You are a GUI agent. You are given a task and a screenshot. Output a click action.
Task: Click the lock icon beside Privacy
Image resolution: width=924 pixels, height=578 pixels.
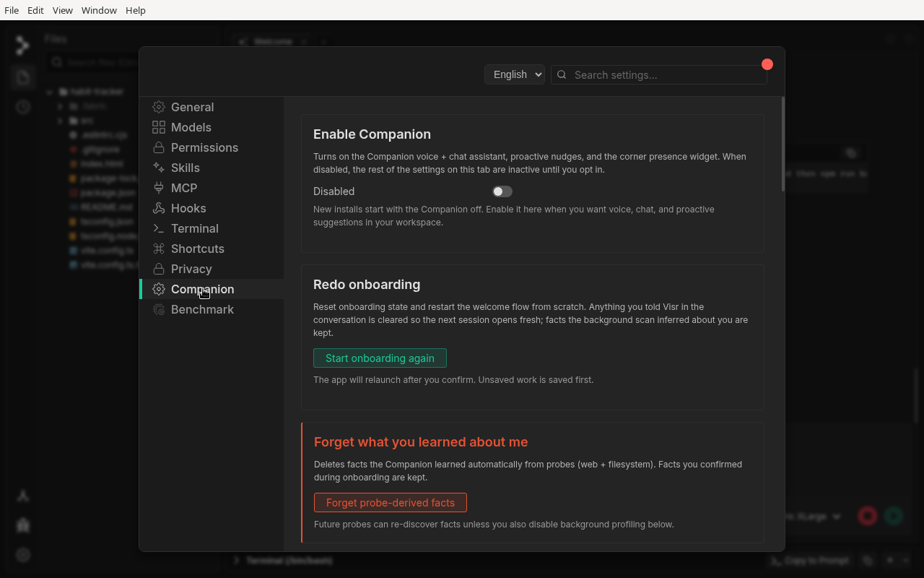coord(159,269)
